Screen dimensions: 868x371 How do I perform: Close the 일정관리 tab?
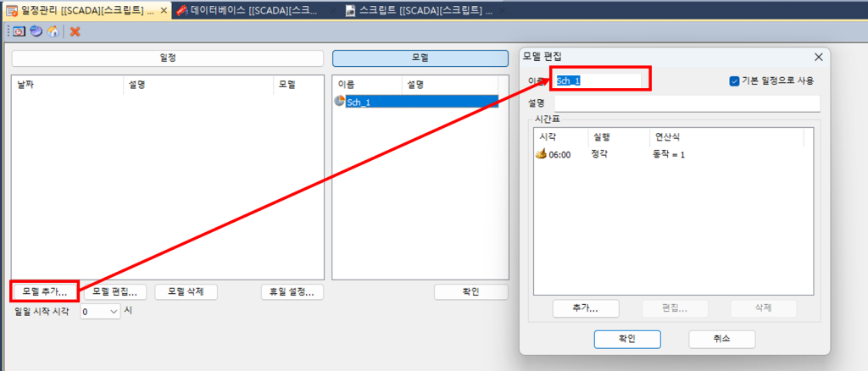click(164, 10)
